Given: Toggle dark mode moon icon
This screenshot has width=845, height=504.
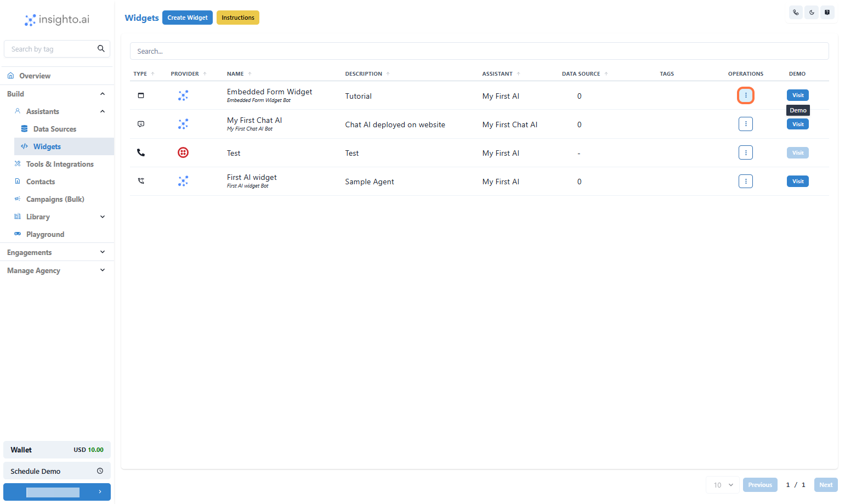Looking at the screenshot, I should pyautogui.click(x=812, y=12).
